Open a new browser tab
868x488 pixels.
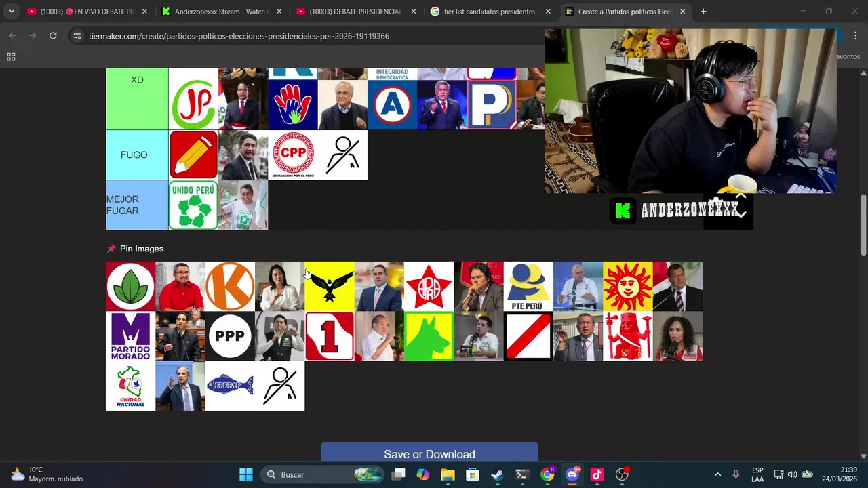(703, 12)
